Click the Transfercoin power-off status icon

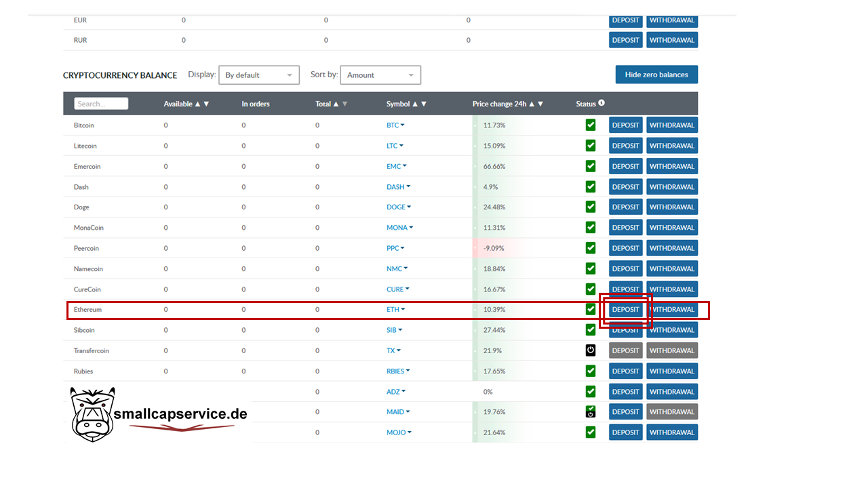pos(591,350)
